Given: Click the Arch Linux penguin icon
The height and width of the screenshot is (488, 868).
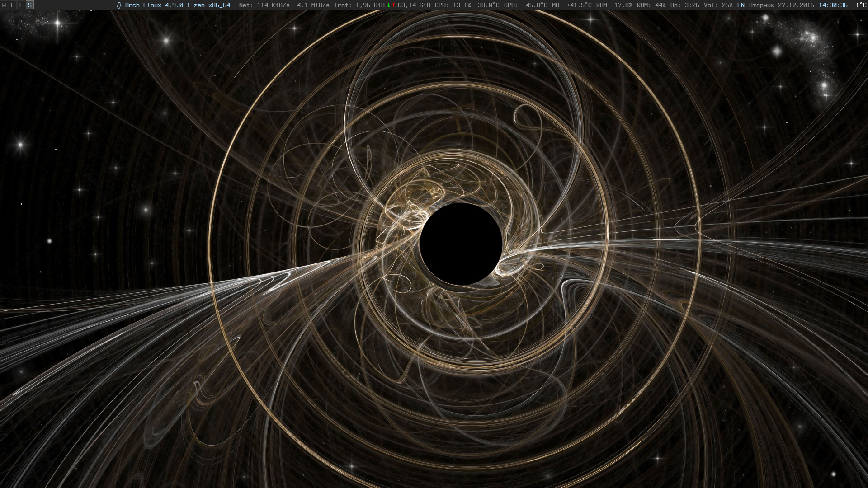Looking at the screenshot, I should [119, 5].
